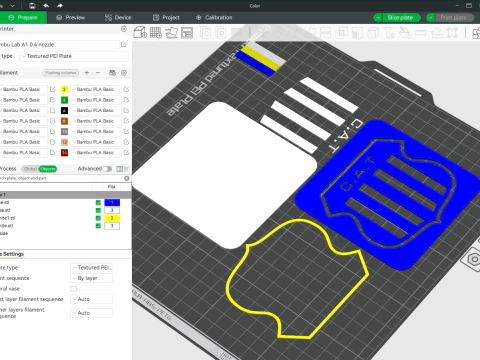Image resolution: width=480 pixels, height=360 pixels.
Task: Edit preset for filament 2 row
Action: (x=126, y=89)
